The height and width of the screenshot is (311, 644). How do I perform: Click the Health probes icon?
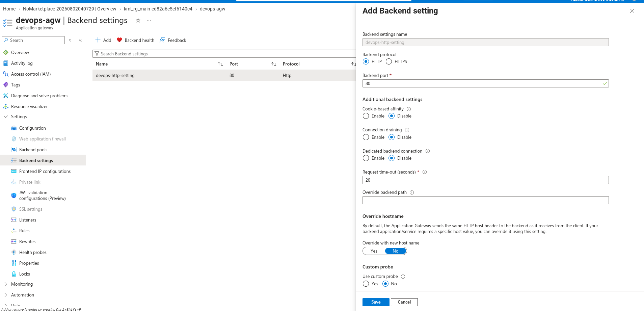[14, 252]
